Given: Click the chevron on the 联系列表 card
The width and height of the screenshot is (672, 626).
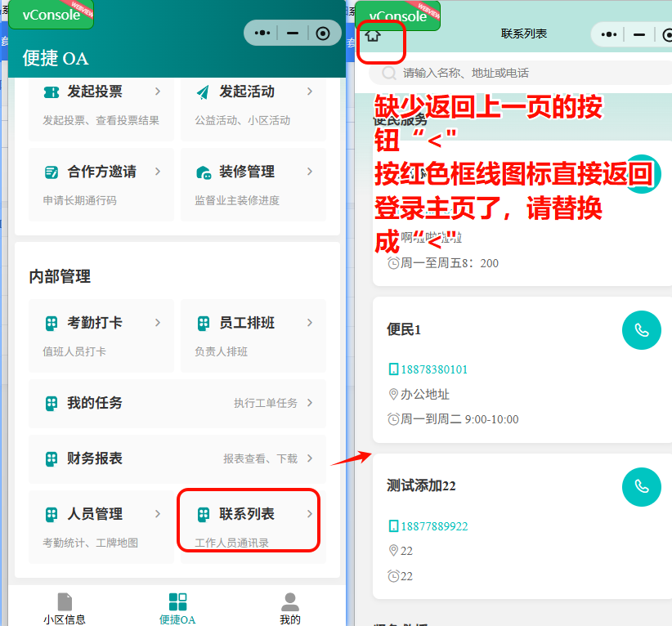Looking at the screenshot, I should click(x=309, y=514).
